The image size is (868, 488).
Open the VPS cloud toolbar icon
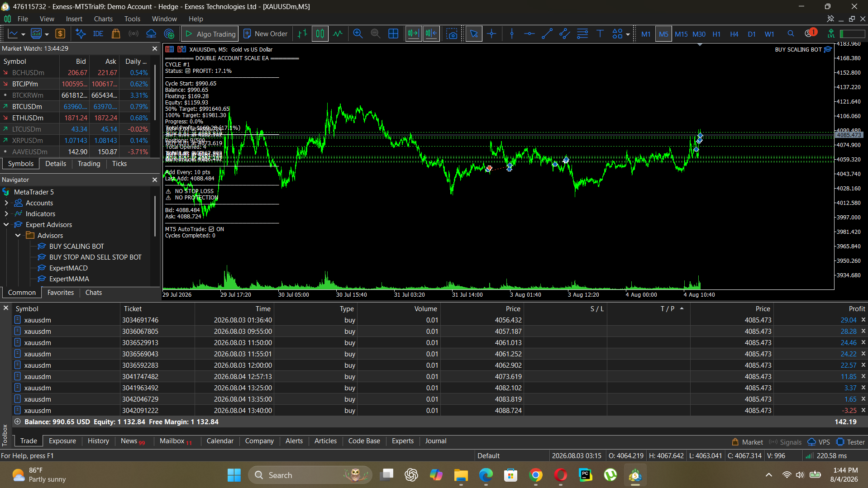(151, 34)
